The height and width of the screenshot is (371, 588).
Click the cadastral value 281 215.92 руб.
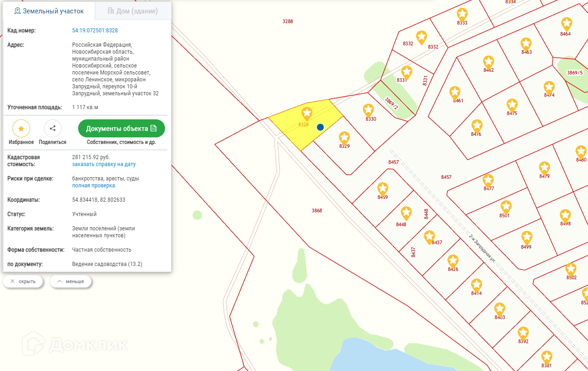click(x=91, y=157)
